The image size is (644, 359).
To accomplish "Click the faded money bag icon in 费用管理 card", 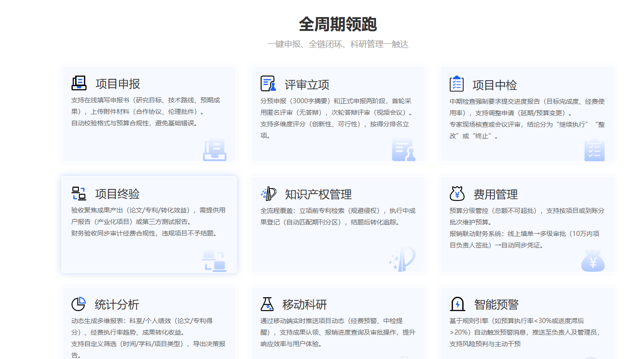I will point(593,260).
